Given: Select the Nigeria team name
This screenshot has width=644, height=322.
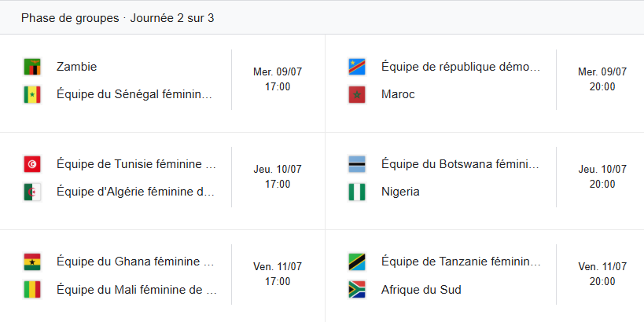Looking at the screenshot, I should 400,192.
